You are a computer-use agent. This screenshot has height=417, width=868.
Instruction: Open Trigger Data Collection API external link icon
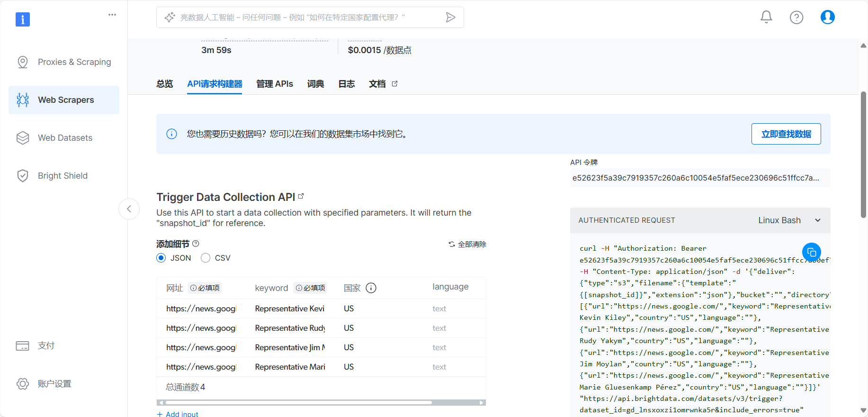pyautogui.click(x=301, y=196)
